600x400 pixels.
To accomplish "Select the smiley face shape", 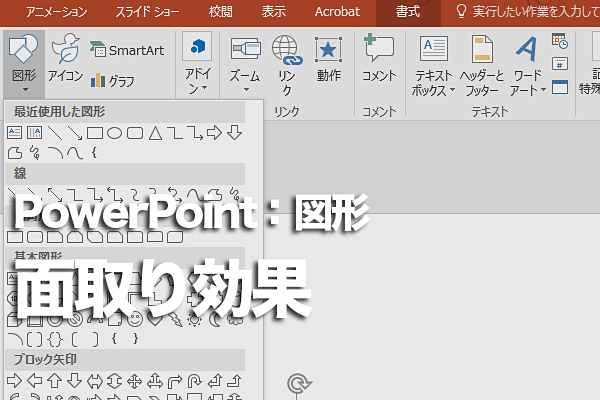I will (135, 318).
